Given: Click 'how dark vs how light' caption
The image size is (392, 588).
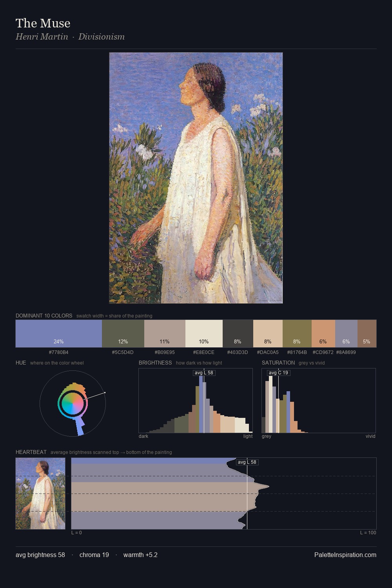Looking at the screenshot, I should pos(199,363).
